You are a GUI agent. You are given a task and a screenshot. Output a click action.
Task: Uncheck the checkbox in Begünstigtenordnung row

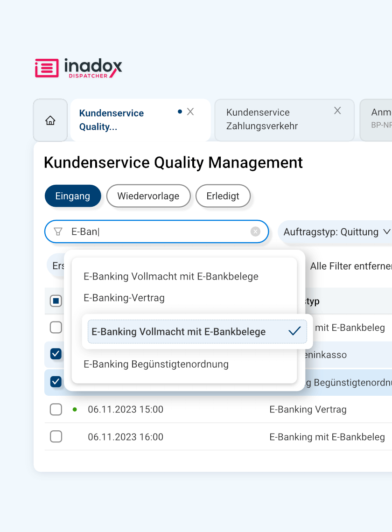point(56,381)
